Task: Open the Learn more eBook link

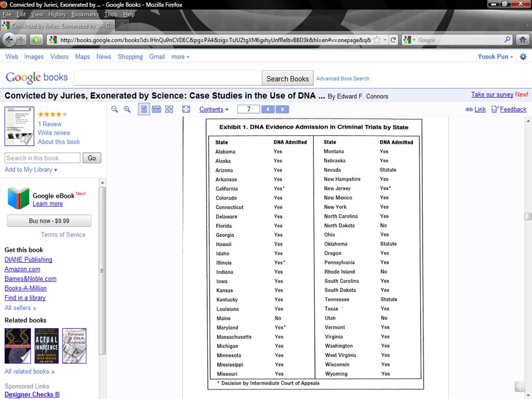Action: (x=48, y=203)
